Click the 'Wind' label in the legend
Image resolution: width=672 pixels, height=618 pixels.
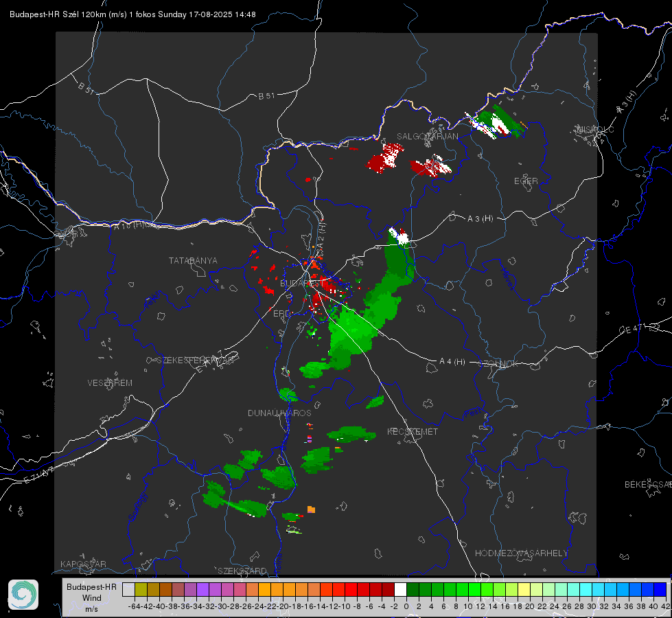tap(92, 598)
